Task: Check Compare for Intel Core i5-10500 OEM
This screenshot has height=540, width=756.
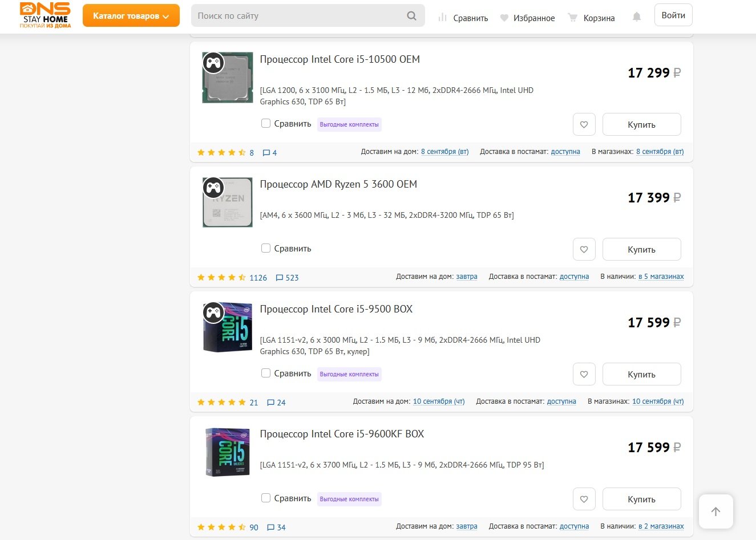Action: [x=266, y=123]
